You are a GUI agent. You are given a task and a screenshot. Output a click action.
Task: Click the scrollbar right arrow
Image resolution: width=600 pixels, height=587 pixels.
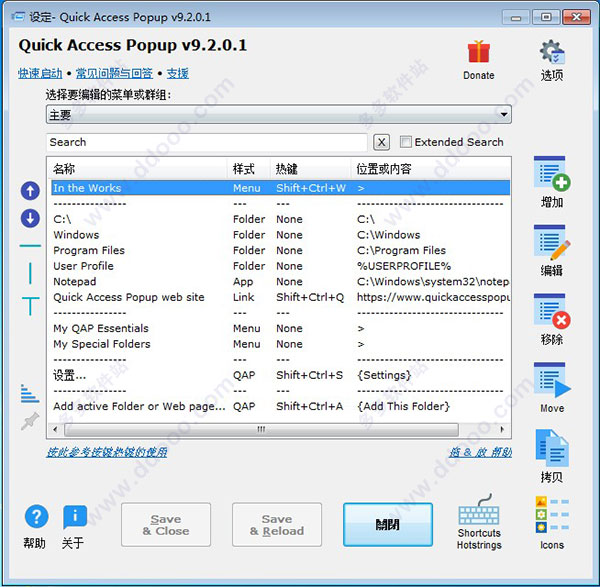(x=502, y=429)
